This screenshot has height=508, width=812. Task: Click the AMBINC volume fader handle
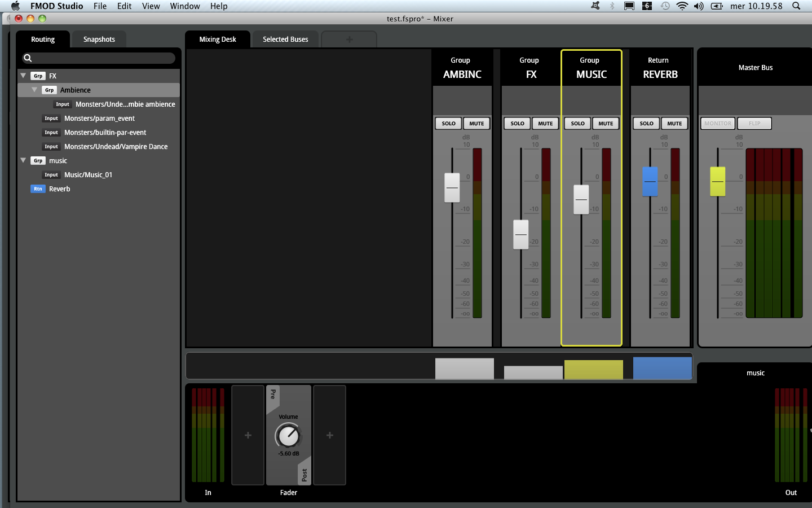coord(452,187)
